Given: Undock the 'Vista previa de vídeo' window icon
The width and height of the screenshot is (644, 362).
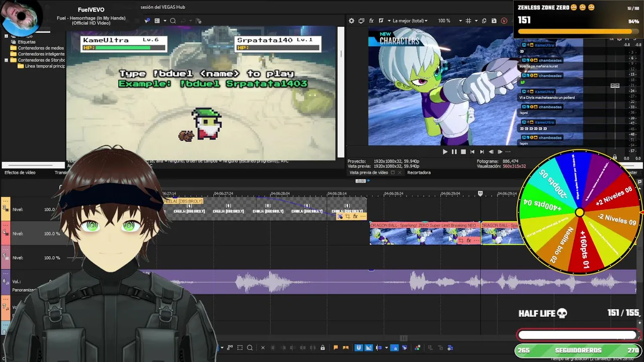Looking at the screenshot, I should [x=393, y=172].
